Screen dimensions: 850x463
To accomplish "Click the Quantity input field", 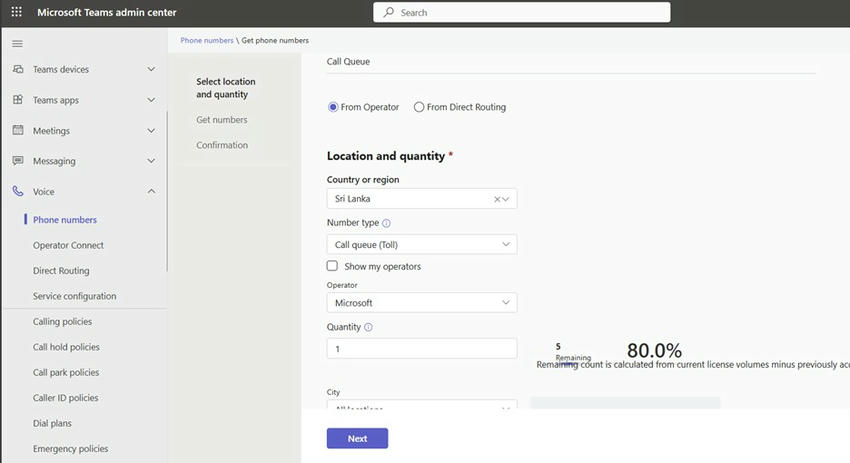I will pos(422,348).
